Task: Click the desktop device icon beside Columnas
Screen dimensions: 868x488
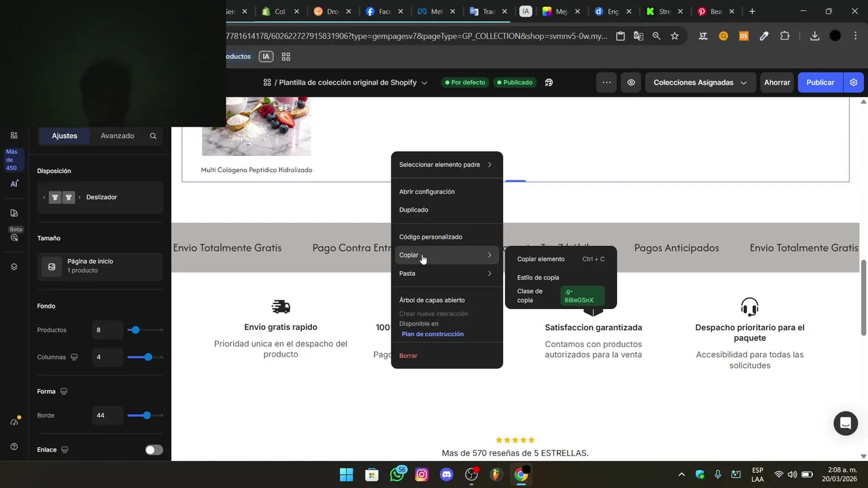Action: (75, 357)
